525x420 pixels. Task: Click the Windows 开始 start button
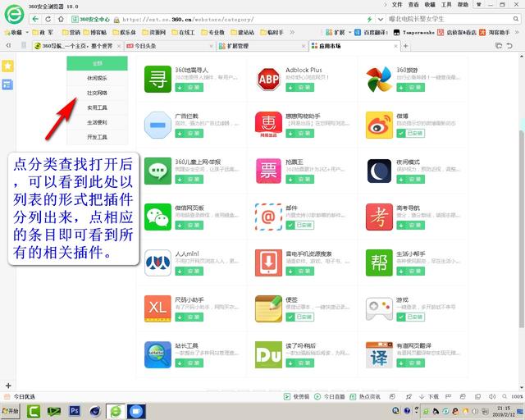11,411
